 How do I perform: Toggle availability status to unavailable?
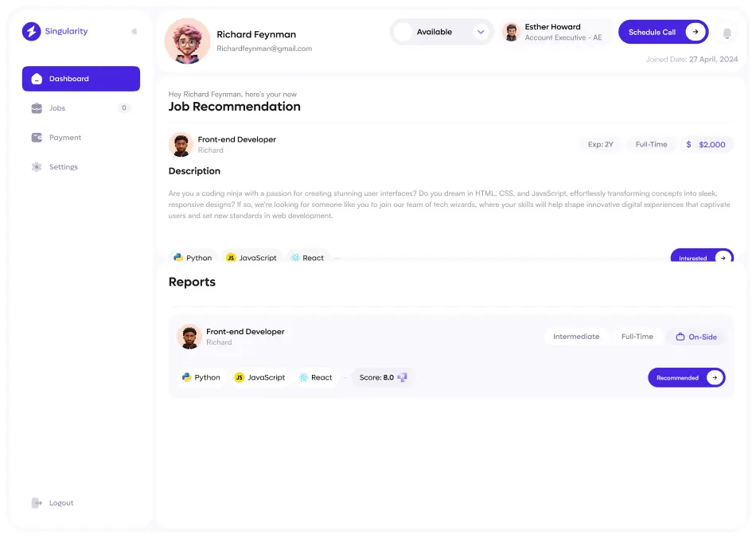403,32
